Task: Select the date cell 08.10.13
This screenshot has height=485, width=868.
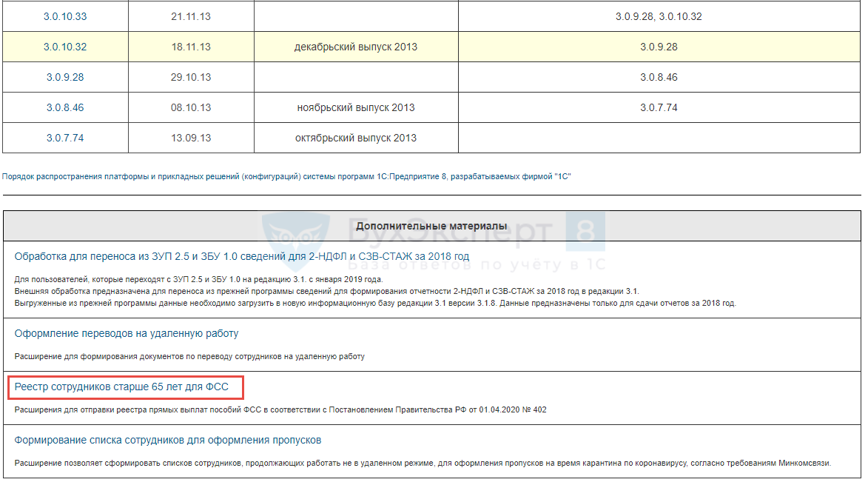Action: 190,107
